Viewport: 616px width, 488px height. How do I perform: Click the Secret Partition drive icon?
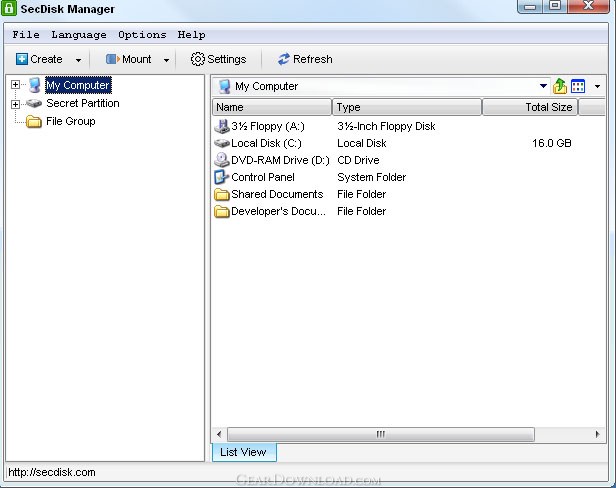(34, 103)
